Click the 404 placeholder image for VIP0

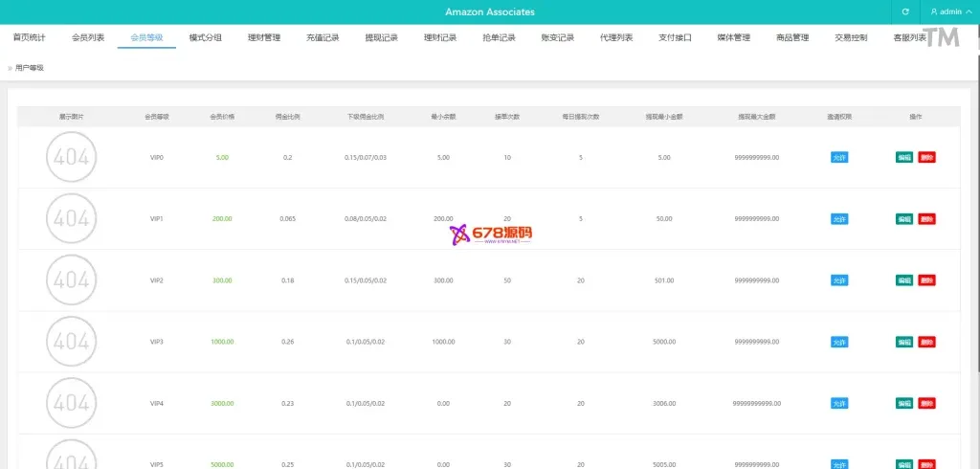72,157
